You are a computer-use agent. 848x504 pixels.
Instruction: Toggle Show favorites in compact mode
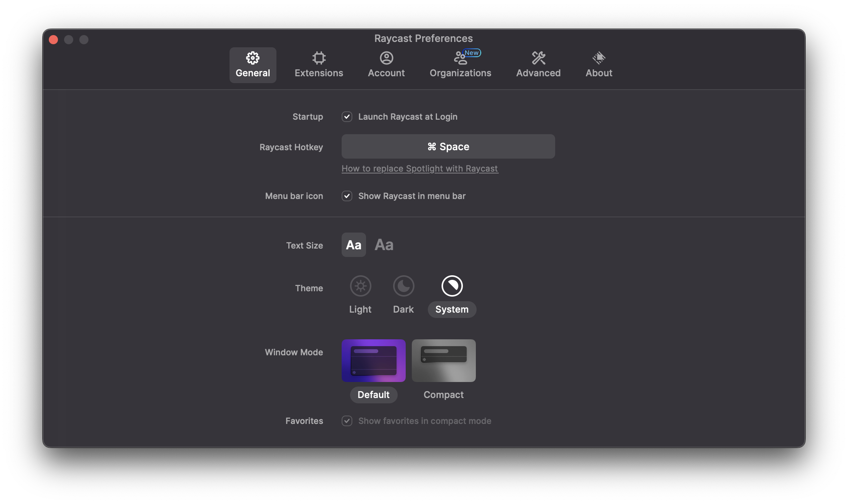pos(347,421)
